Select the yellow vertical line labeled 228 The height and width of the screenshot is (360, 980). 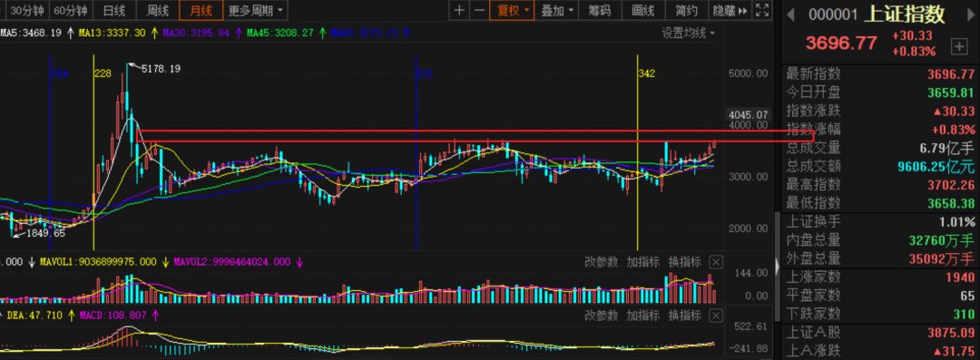click(93, 152)
